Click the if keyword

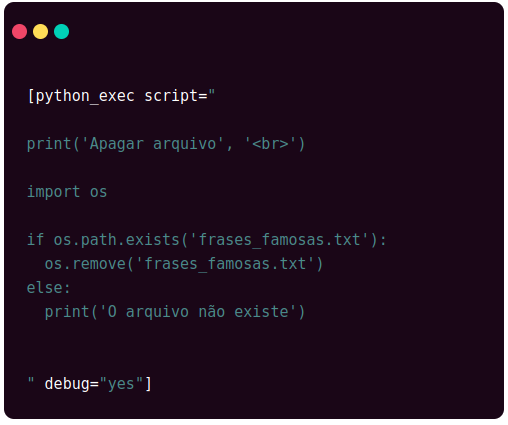point(35,240)
